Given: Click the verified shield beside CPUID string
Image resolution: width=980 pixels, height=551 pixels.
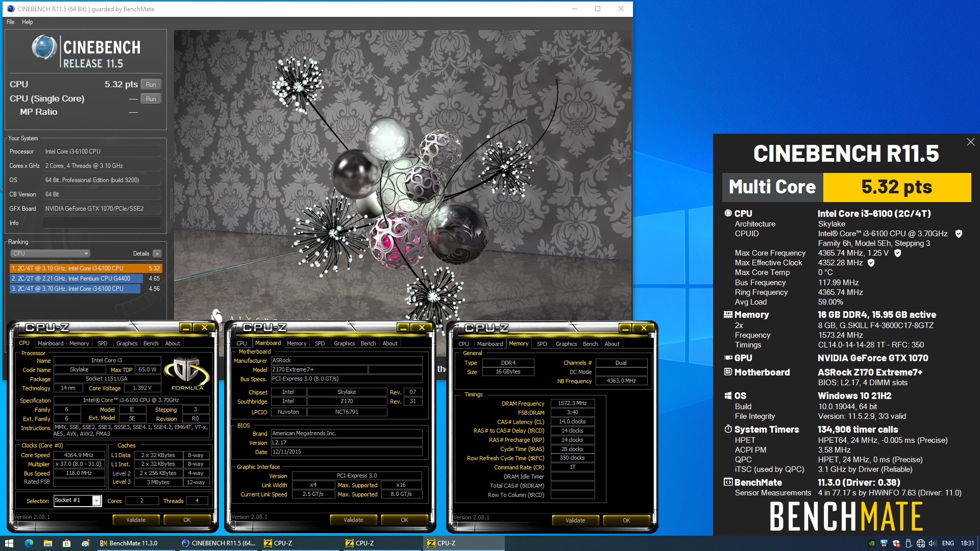Looking at the screenshot, I should tap(959, 234).
